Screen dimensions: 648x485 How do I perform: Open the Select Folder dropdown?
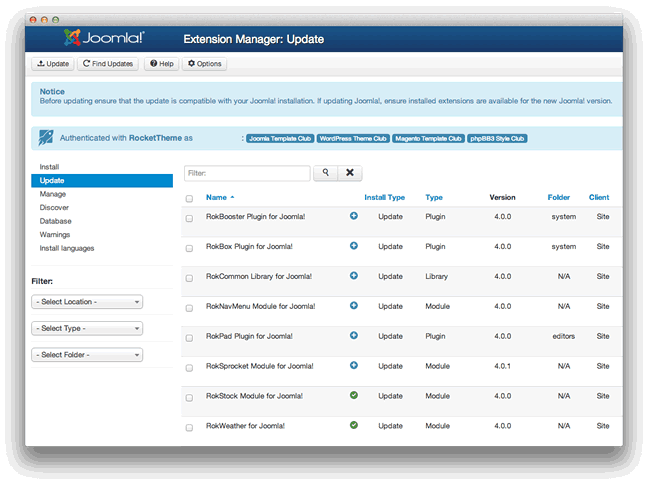(x=87, y=354)
